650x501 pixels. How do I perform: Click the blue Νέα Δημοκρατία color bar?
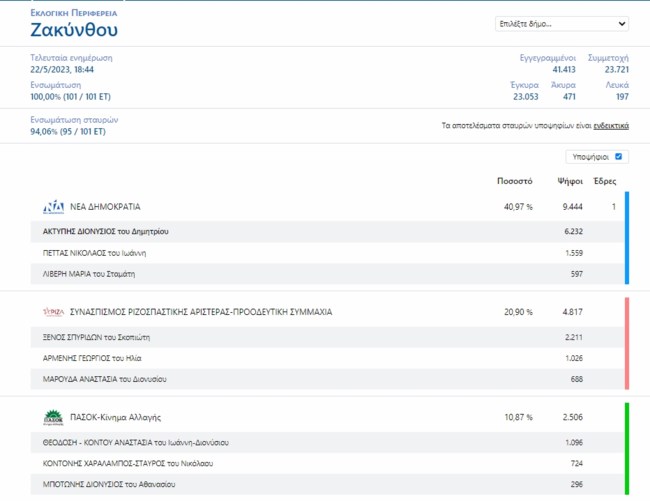pyautogui.click(x=626, y=238)
